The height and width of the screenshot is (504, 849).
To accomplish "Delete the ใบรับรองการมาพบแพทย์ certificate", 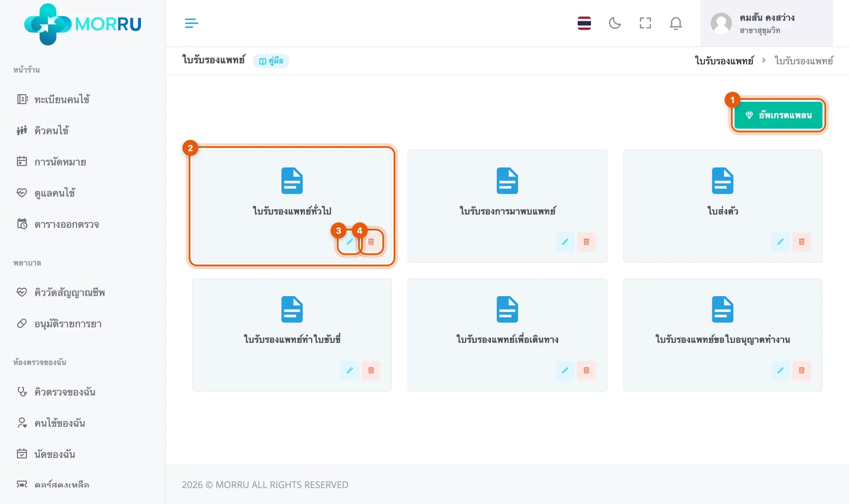I will 586,242.
